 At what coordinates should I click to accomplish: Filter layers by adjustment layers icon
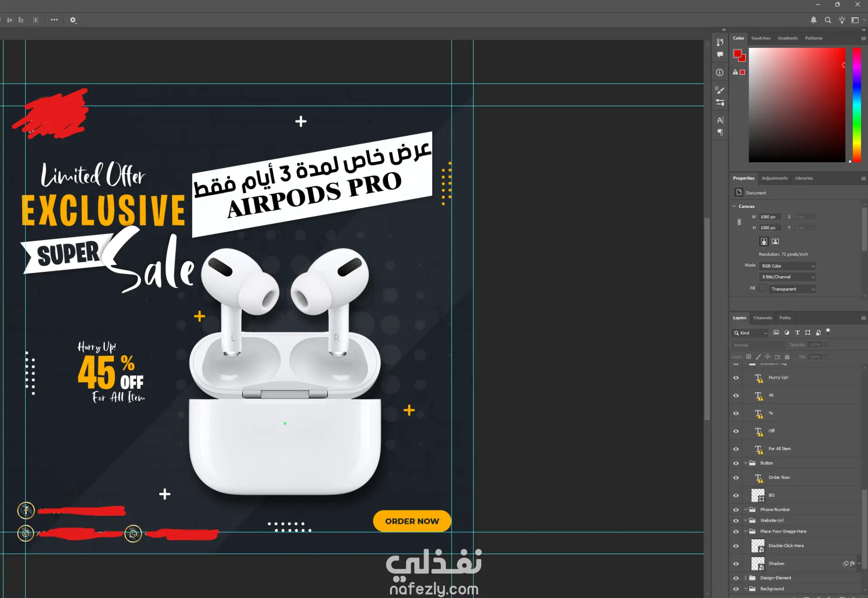click(x=787, y=333)
